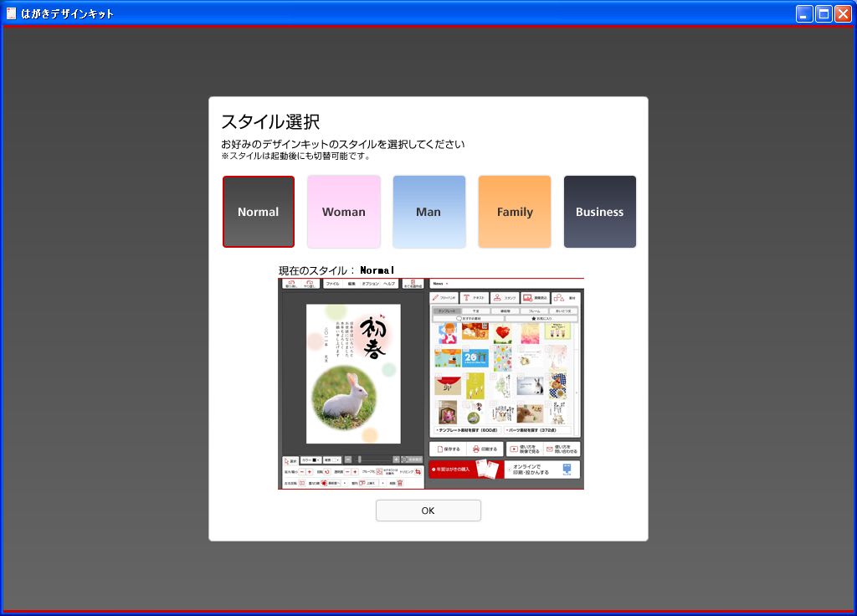Click the zoom slider in the preview
Image resolution: width=857 pixels, height=616 pixels.
tap(360, 459)
